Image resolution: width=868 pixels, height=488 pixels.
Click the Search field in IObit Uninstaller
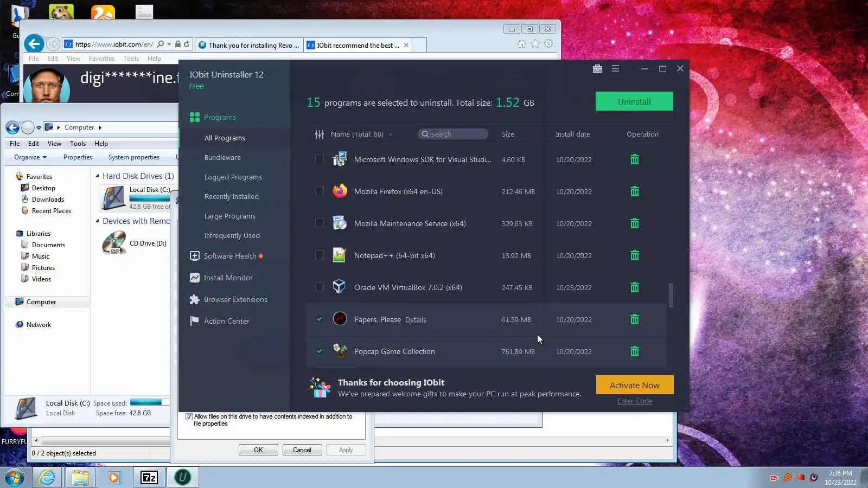coord(453,134)
